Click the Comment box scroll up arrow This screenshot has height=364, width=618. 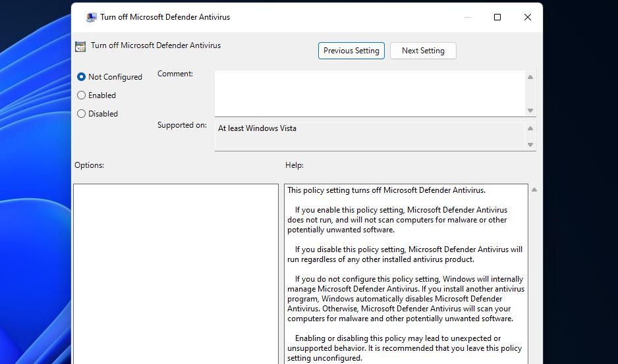coord(530,77)
